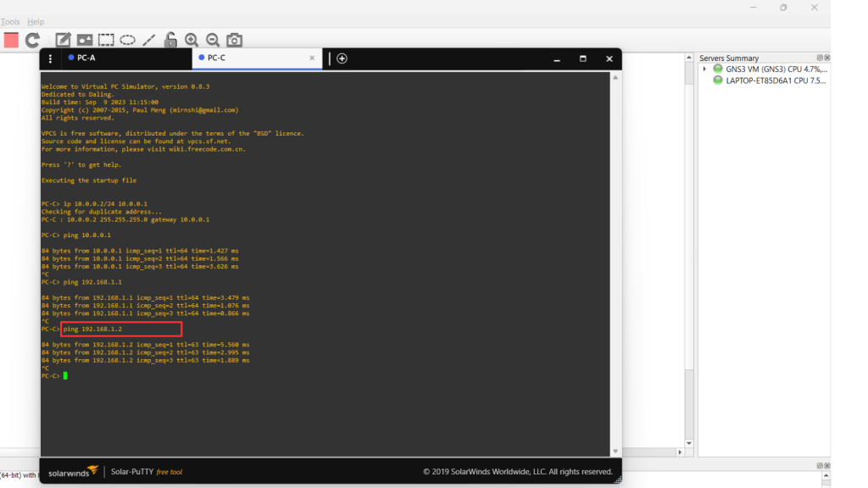Click the Zoom in magnifier icon
The width and height of the screenshot is (868, 488).
pos(192,40)
